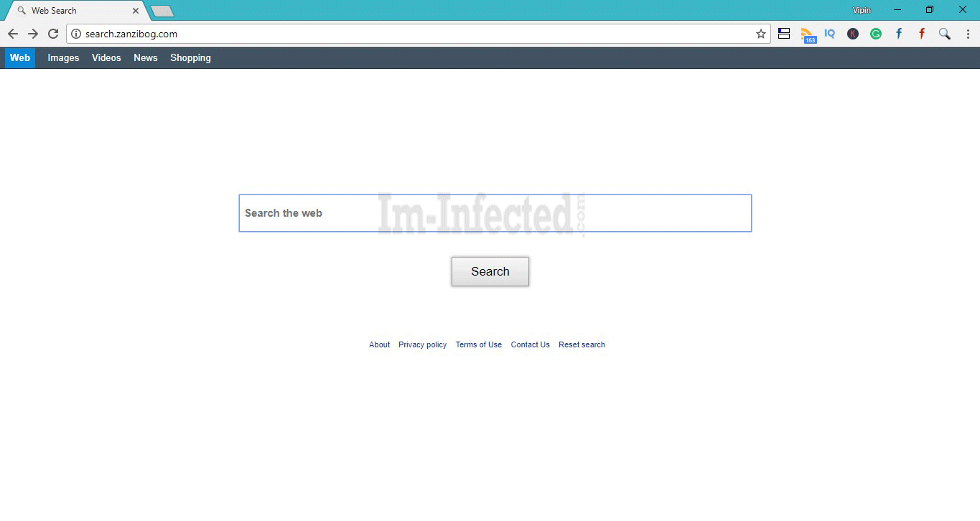Open the magnifier search extension icon
This screenshot has height=521, width=980.
coord(945,33)
